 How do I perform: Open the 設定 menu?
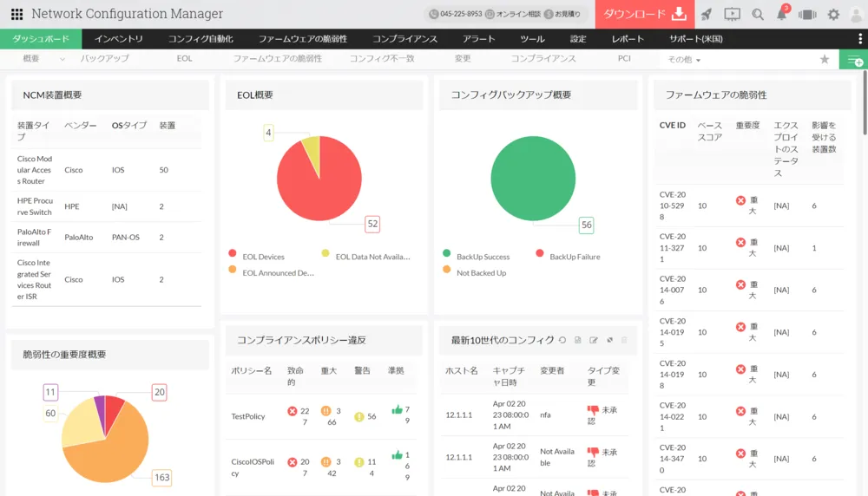(578, 39)
